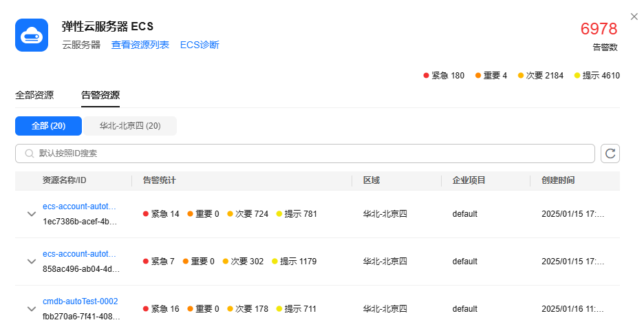Open 查看资源列表 link

[x=140, y=45]
